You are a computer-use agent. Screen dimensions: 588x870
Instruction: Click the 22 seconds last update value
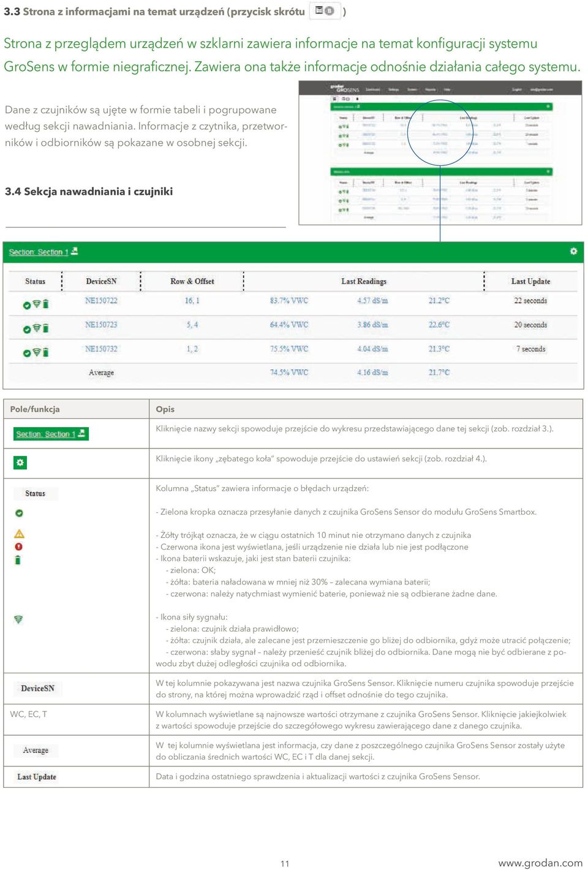coord(530,301)
